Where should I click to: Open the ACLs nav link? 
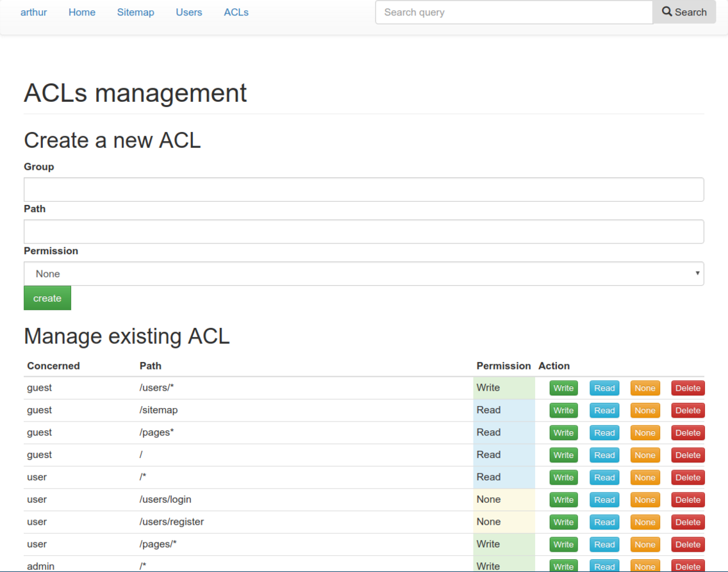(236, 12)
